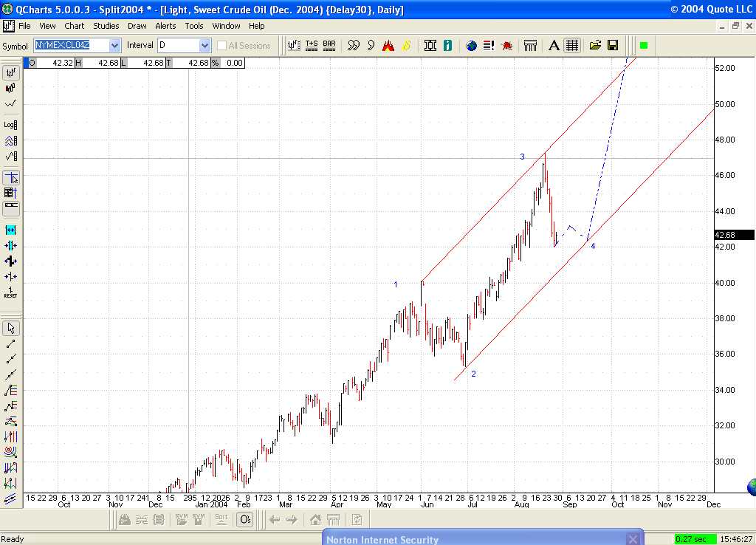Open the View menu
The image size is (756, 545).
(x=47, y=26)
